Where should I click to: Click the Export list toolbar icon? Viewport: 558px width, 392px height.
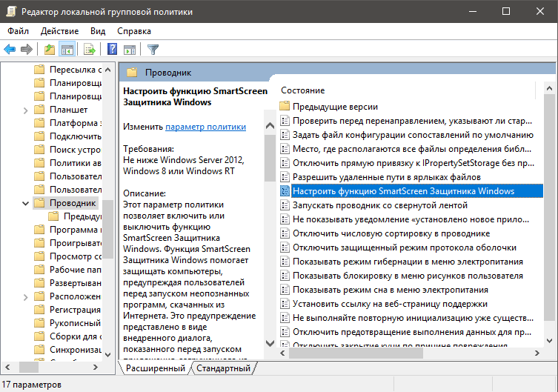(x=90, y=49)
